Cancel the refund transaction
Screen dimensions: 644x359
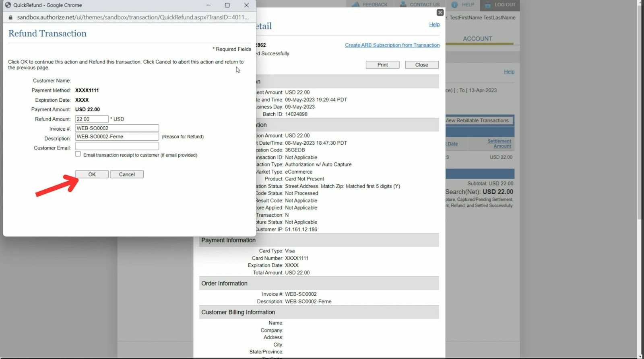(x=127, y=174)
